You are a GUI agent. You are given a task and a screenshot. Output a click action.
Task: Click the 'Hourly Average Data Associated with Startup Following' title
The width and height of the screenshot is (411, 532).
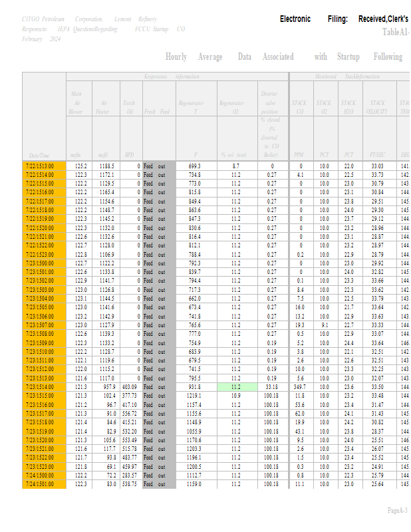284,57
